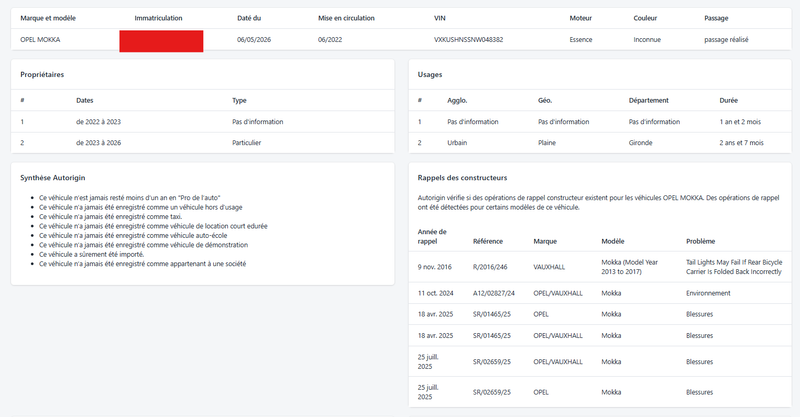Click the Environnement problem cell
The height and width of the screenshot is (417, 800).
pos(708,293)
